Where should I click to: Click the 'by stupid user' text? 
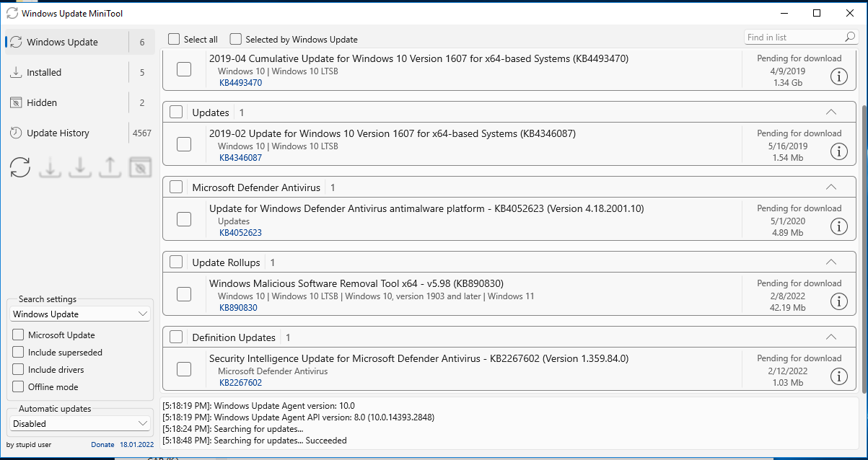click(x=29, y=444)
